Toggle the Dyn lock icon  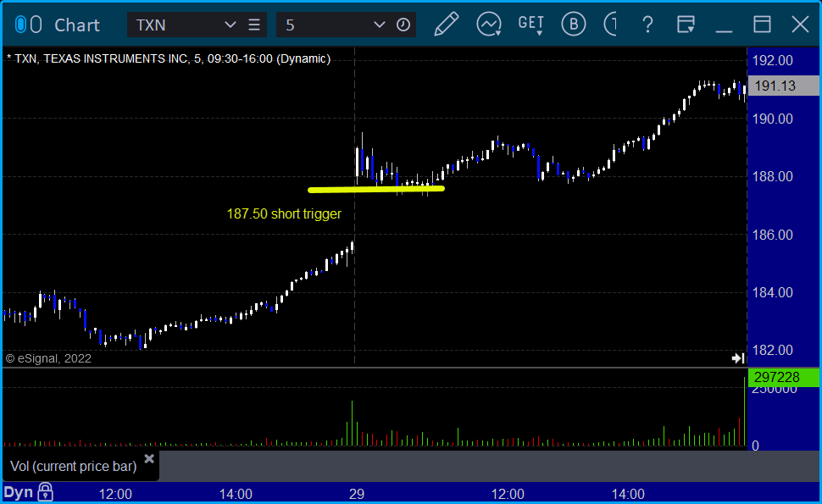(46, 492)
